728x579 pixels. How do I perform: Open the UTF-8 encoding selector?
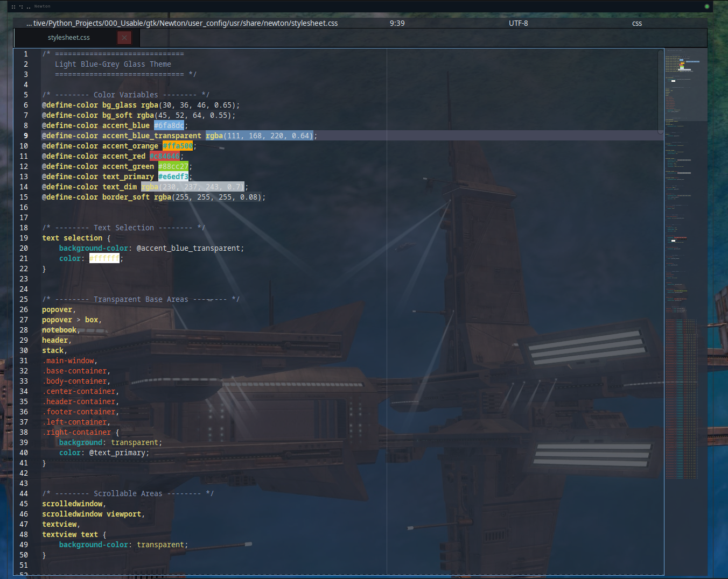[518, 23]
